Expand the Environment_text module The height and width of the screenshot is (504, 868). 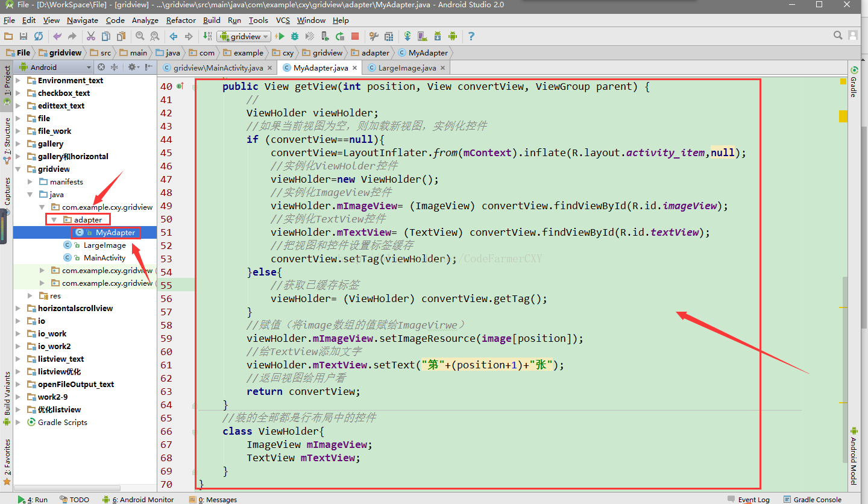pos(18,80)
